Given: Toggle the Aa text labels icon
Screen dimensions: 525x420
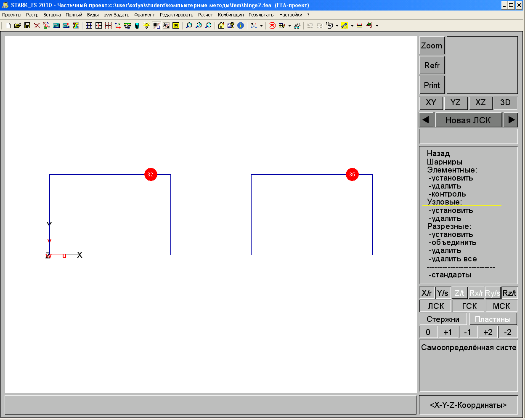Looking at the screenshot, I should point(166,26).
